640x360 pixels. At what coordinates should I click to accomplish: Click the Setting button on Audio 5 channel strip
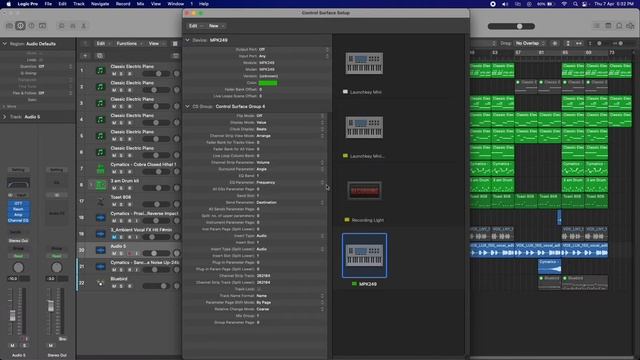(x=18, y=170)
